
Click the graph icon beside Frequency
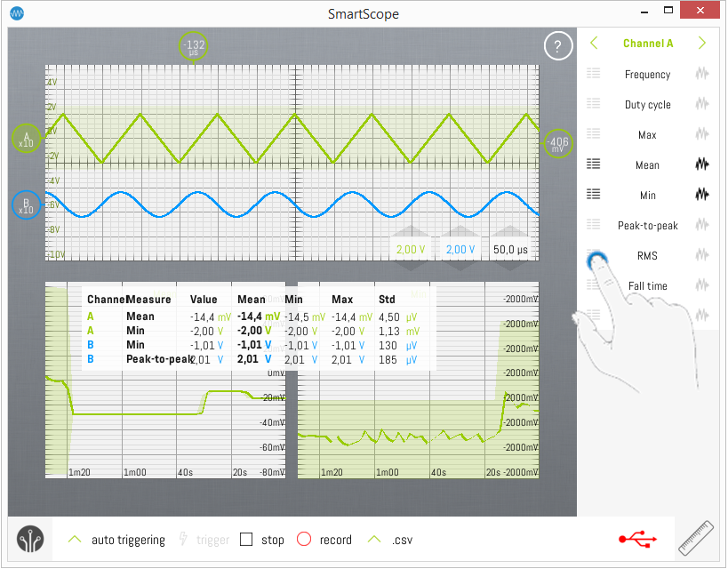pyautogui.click(x=703, y=75)
